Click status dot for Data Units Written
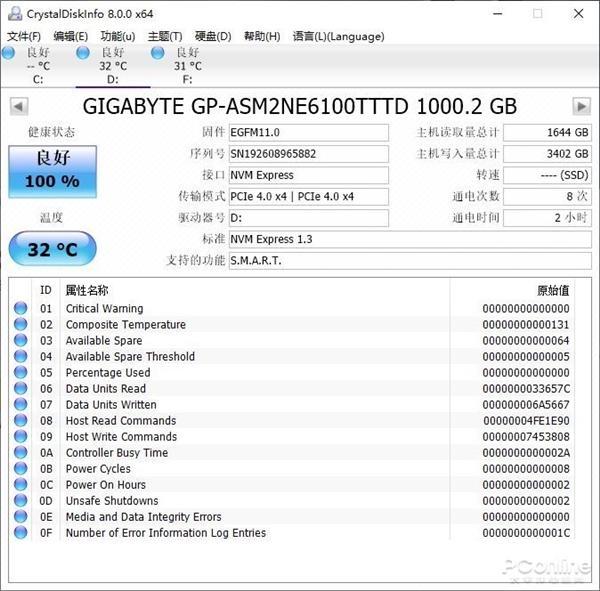 click(x=21, y=405)
